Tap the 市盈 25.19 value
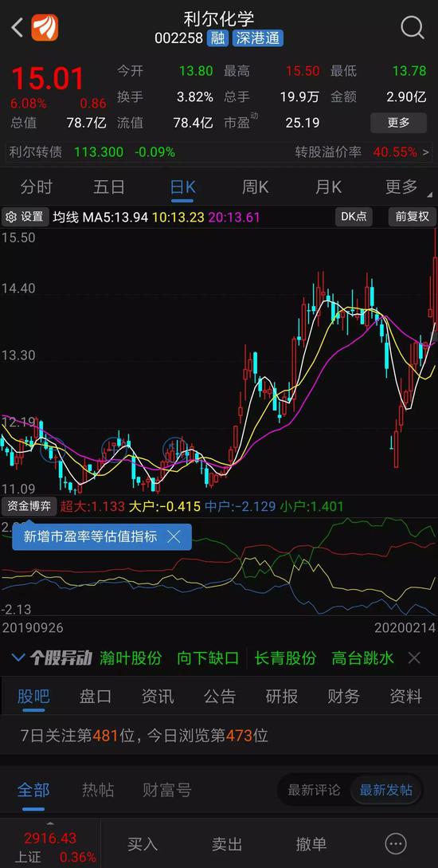 pos(303,123)
